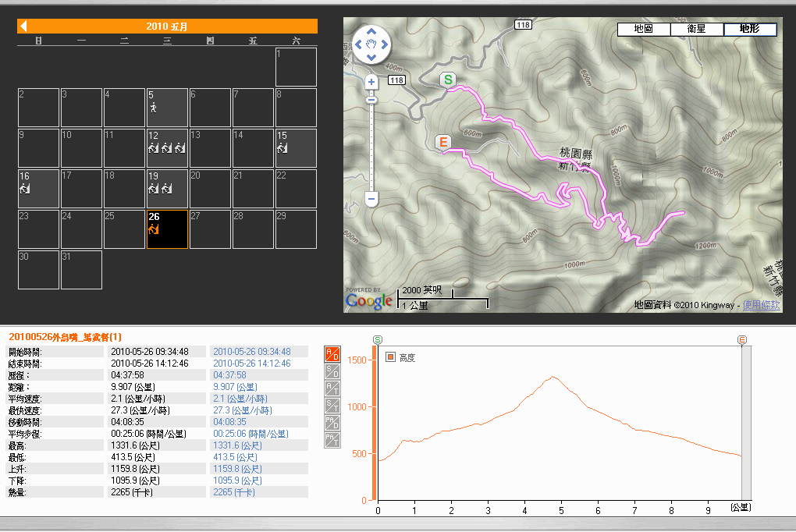Select May 31 in the calendar
796x532 pixels.
(x=81, y=270)
